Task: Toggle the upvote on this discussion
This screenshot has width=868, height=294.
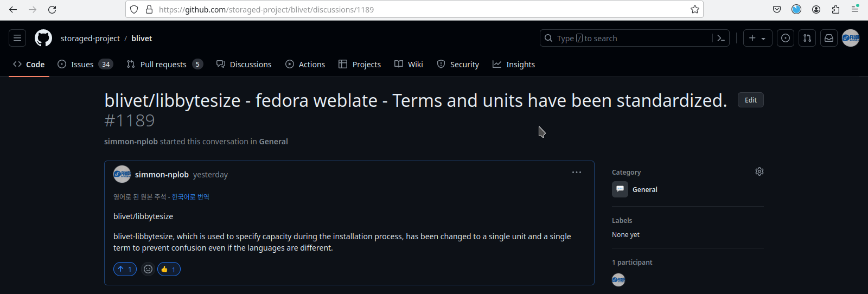Action: tap(125, 269)
